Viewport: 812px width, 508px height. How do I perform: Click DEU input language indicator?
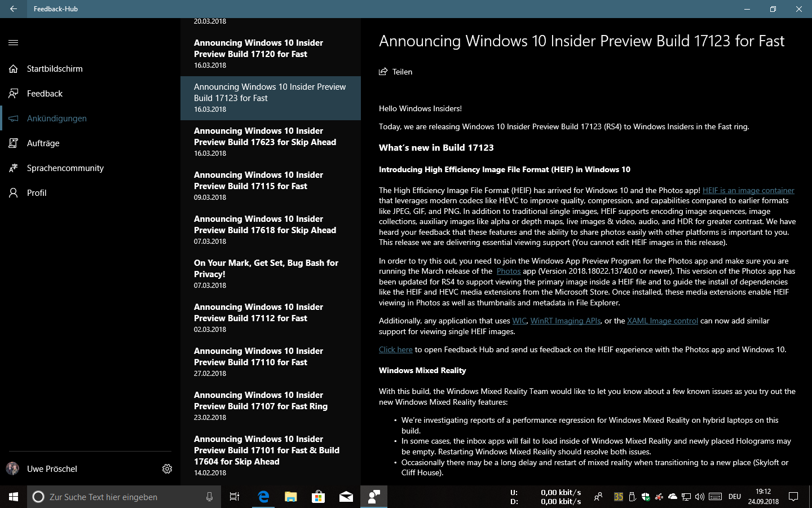click(735, 497)
